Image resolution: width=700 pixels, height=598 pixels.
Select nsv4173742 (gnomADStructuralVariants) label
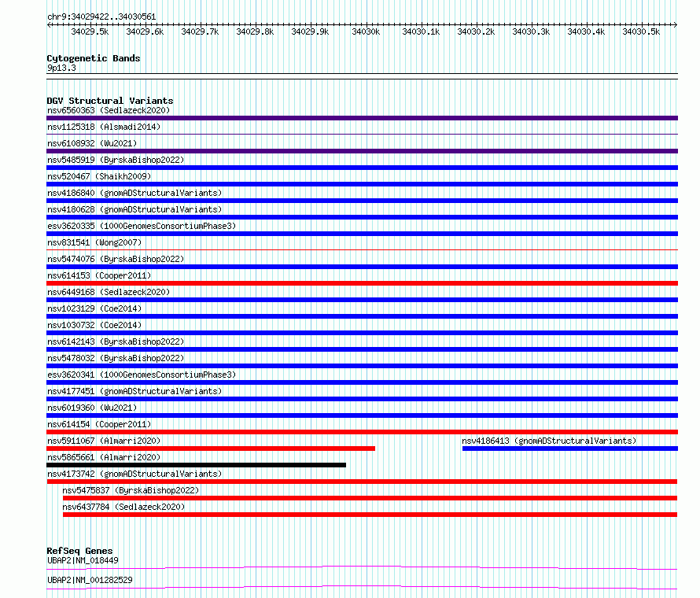pos(134,474)
